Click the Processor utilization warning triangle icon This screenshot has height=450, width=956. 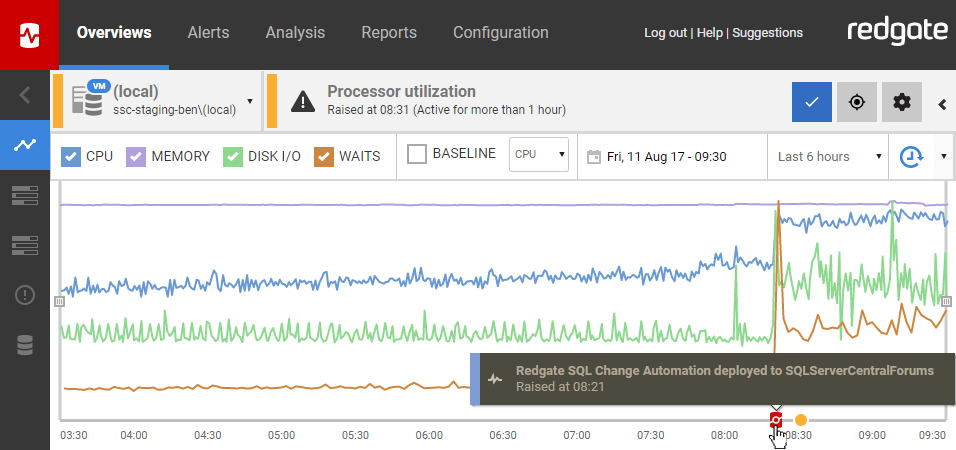point(303,101)
